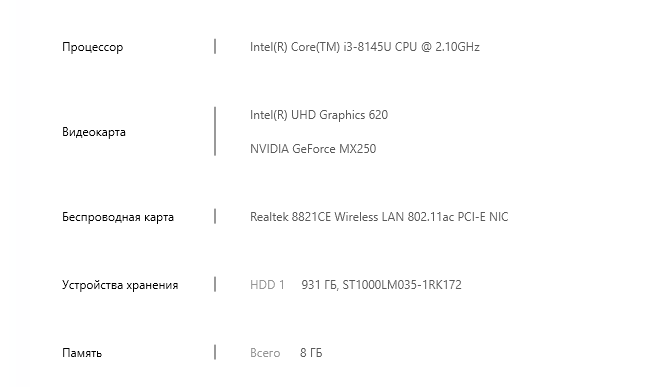Click the 2.10GHz frequency text
The image size is (647, 387).
(457, 47)
